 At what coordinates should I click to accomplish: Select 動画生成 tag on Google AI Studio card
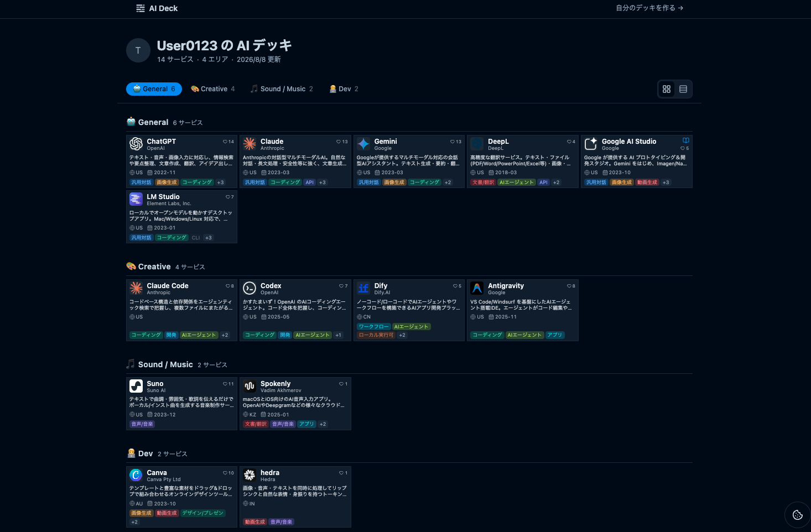pyautogui.click(x=647, y=182)
